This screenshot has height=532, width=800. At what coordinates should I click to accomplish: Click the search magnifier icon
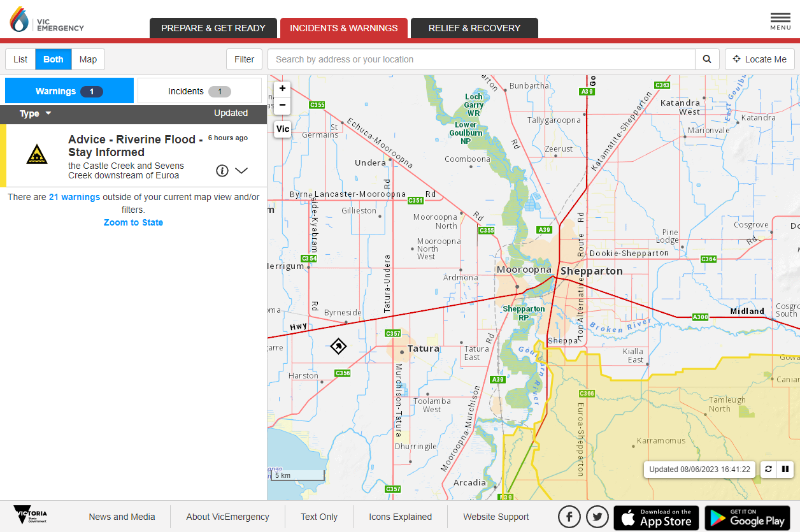pyautogui.click(x=707, y=59)
